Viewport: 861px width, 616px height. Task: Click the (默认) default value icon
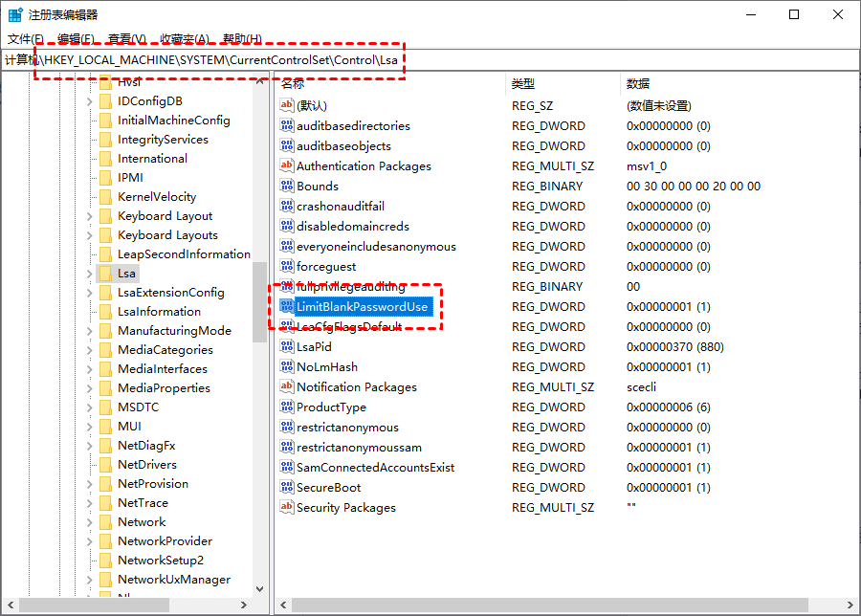[287, 105]
